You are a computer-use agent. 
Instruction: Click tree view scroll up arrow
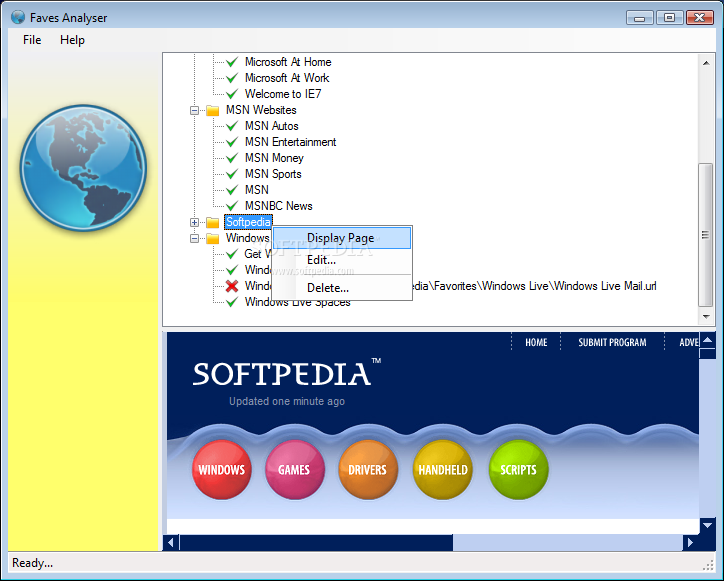click(x=706, y=63)
